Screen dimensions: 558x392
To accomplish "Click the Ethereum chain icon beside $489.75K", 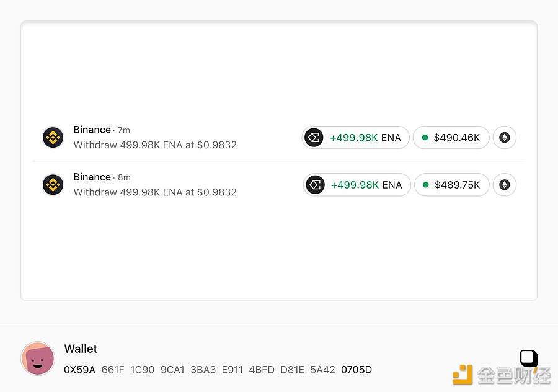I will tap(505, 185).
